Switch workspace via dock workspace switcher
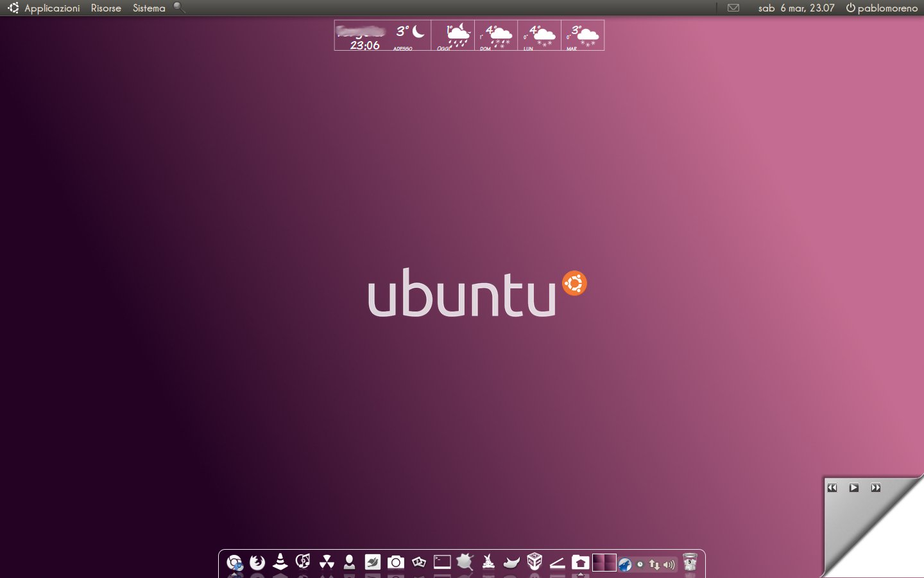The height and width of the screenshot is (578, 924). (604, 563)
